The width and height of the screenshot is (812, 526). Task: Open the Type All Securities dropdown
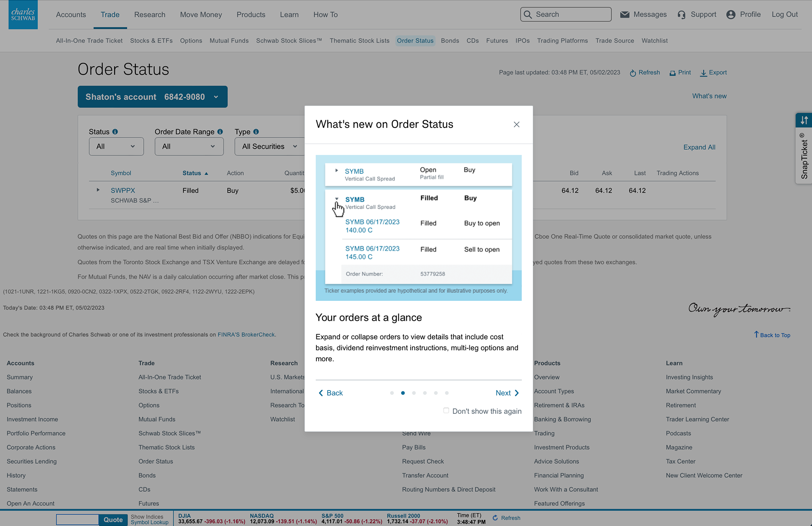point(270,146)
